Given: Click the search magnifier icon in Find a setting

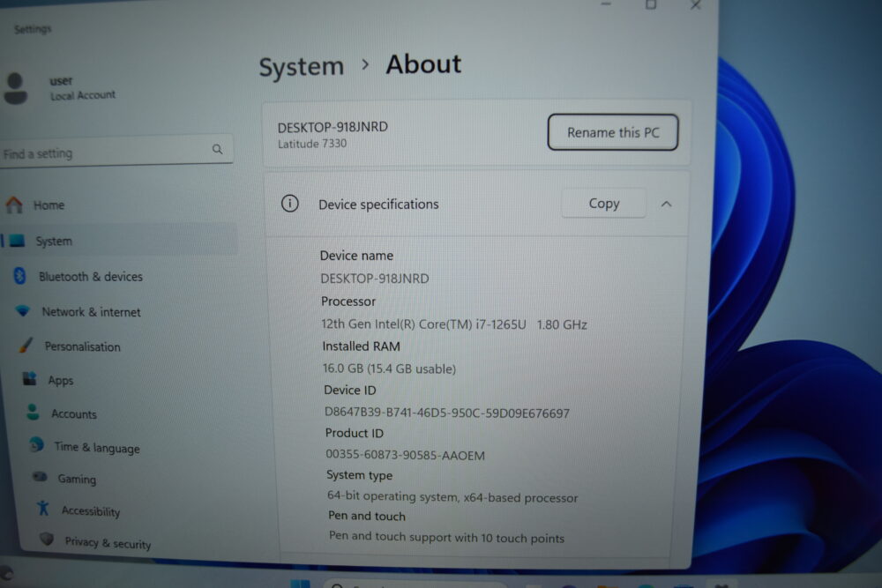Looking at the screenshot, I should (x=217, y=149).
